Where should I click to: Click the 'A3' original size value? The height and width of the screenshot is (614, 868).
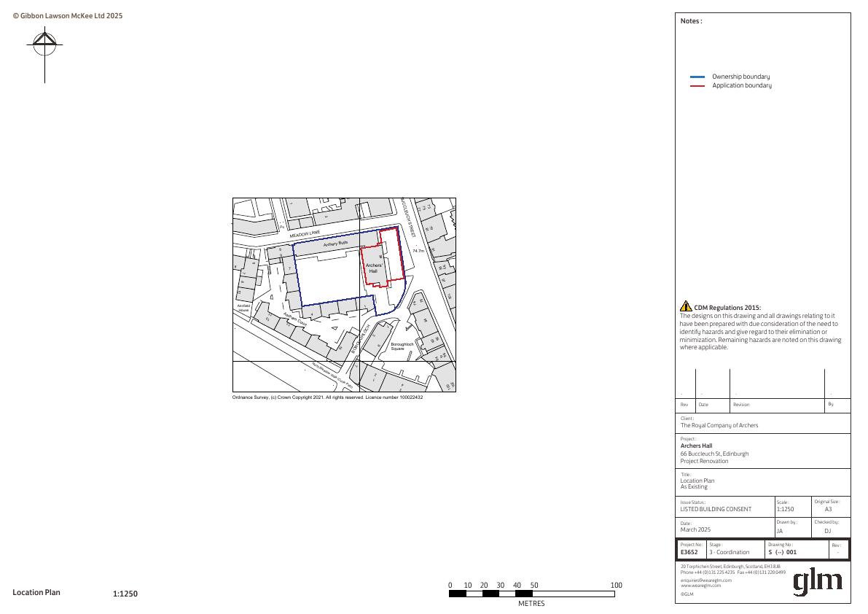[x=828, y=510]
